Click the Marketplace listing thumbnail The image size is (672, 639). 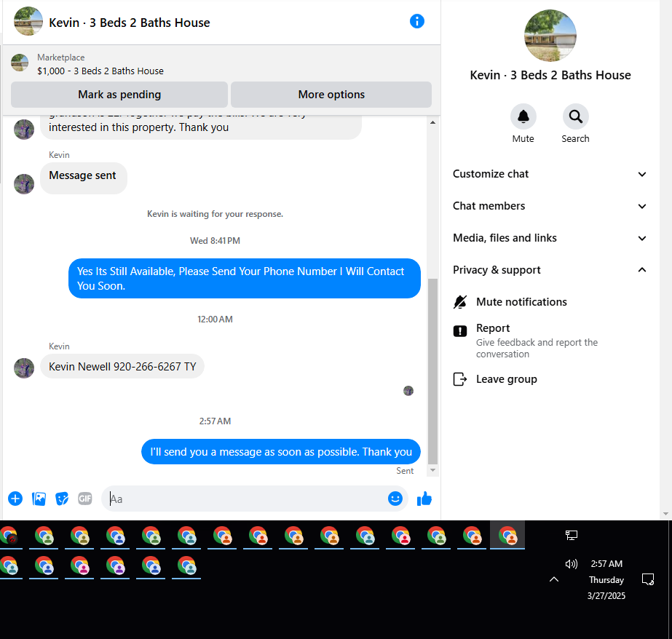(20, 63)
